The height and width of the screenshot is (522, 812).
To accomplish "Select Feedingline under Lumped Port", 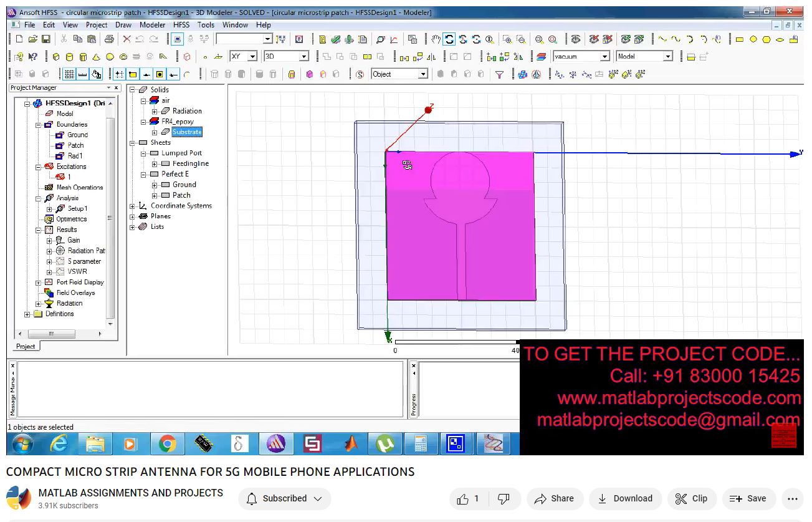I will click(191, 164).
